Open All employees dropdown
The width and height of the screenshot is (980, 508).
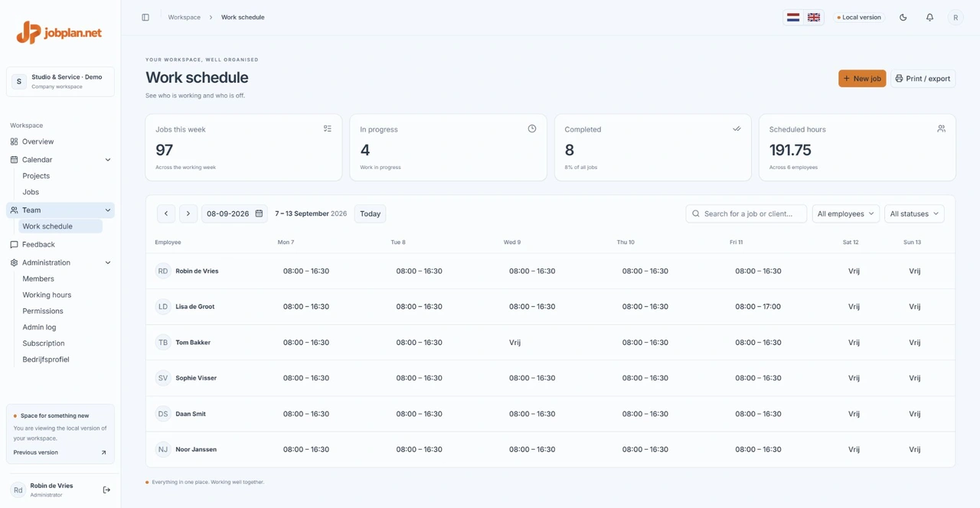[845, 213]
